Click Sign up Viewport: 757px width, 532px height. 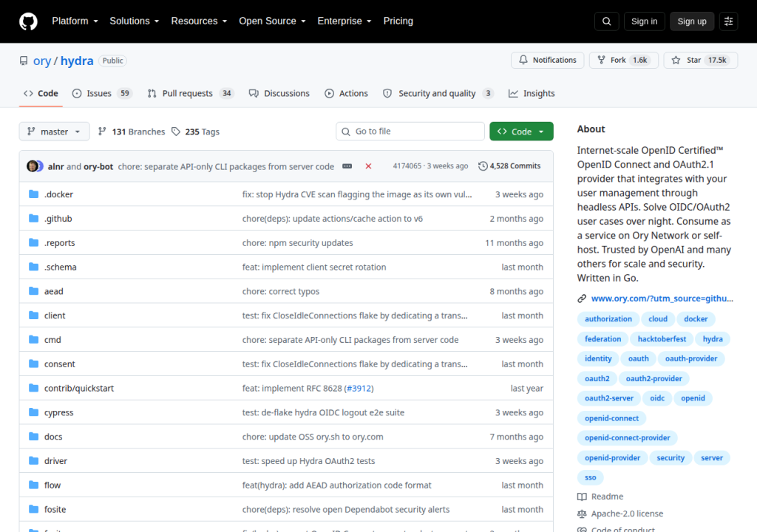pyautogui.click(x=692, y=21)
